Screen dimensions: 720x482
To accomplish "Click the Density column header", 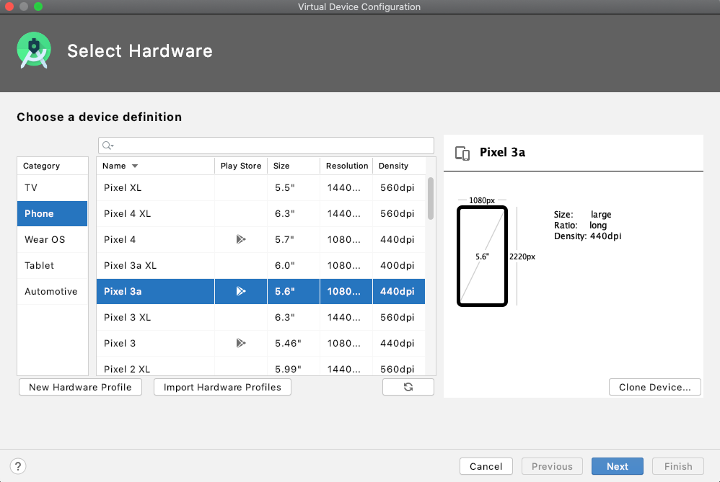I will (x=399, y=166).
